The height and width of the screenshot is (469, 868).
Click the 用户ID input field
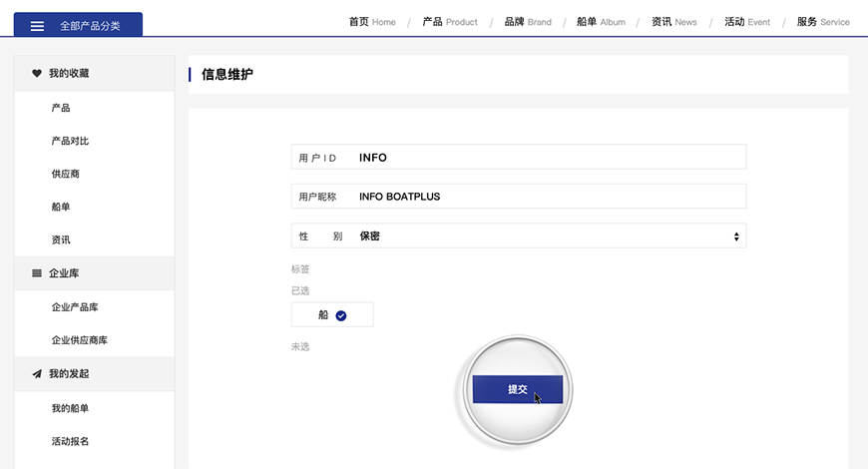(549, 158)
